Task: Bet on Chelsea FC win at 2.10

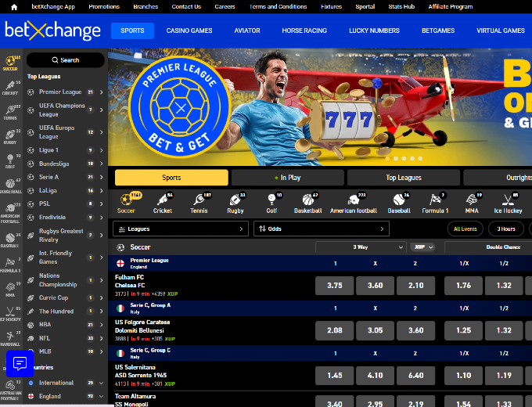Action: click(x=416, y=286)
